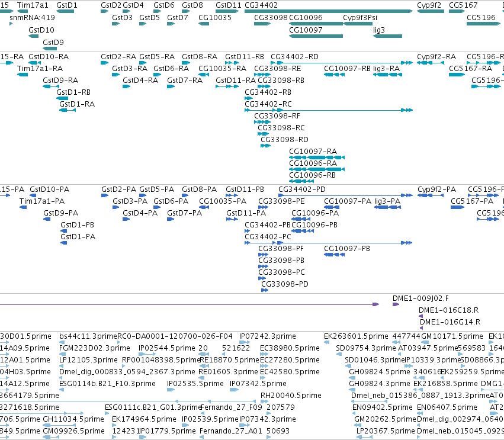504x440 pixels.
Task: Select the GstD7 gene feature
Action: (x=171, y=24)
